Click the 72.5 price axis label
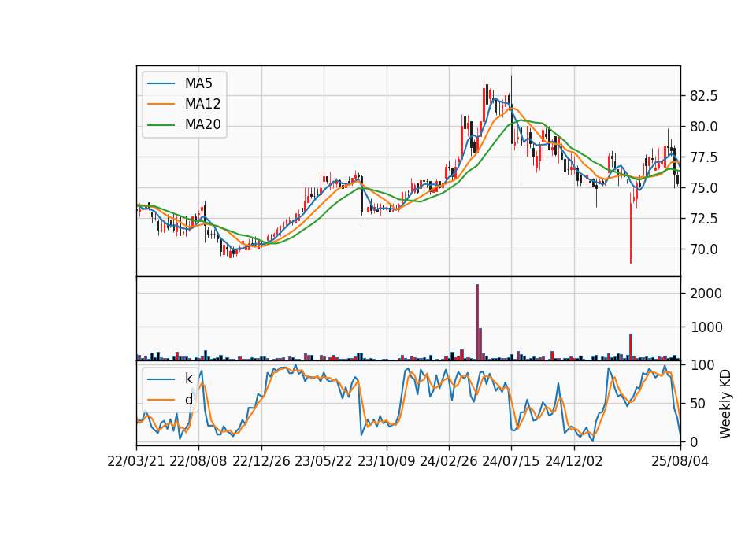The width and height of the screenshot is (756, 543). click(704, 219)
